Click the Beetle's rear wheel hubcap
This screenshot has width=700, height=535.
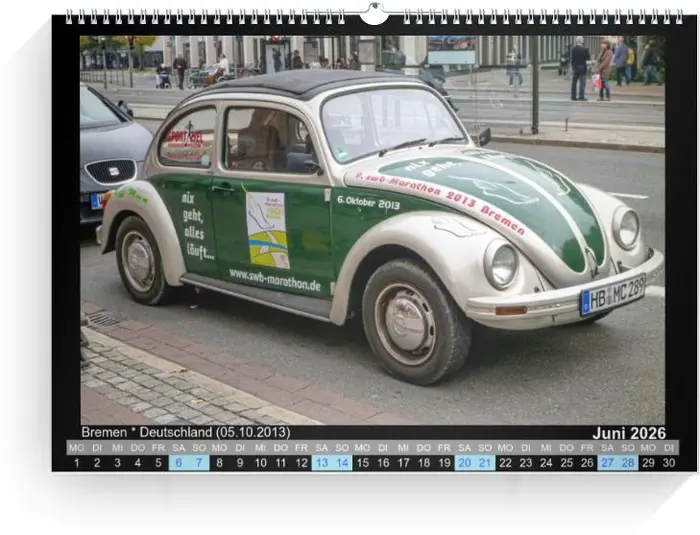point(139,261)
